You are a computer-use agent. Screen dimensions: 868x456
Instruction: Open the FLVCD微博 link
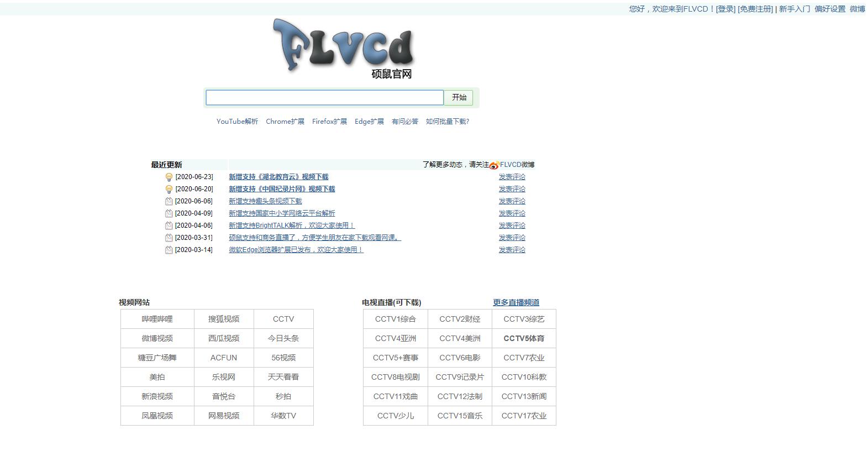pos(517,165)
